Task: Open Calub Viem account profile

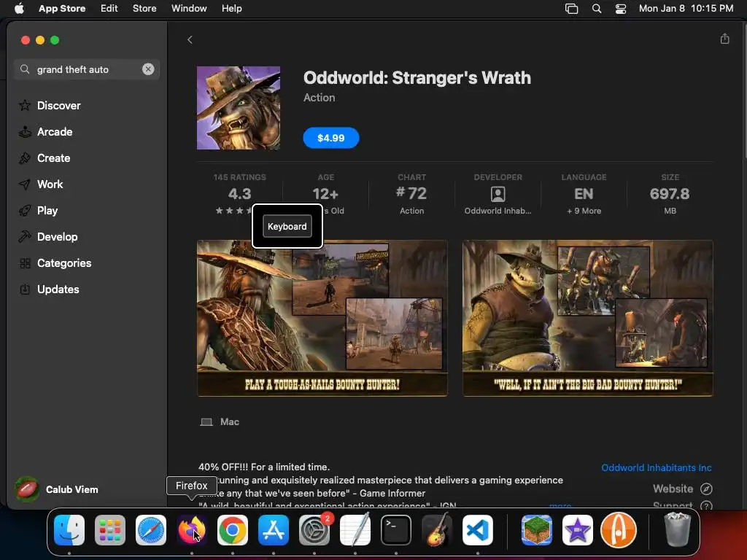Action: [x=57, y=489]
